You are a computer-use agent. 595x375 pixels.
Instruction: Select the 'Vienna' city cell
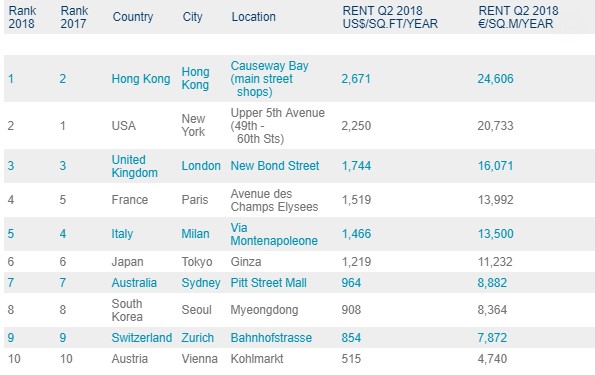tap(200, 359)
